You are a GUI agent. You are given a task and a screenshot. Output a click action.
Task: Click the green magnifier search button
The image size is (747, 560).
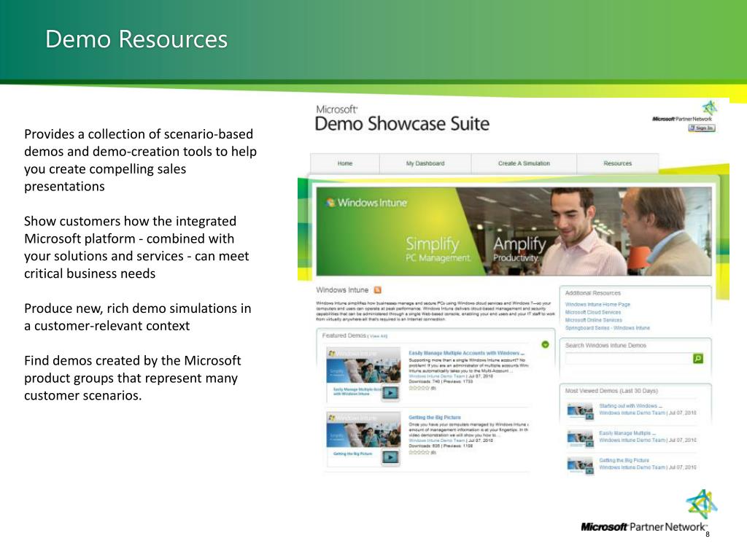[698, 359]
